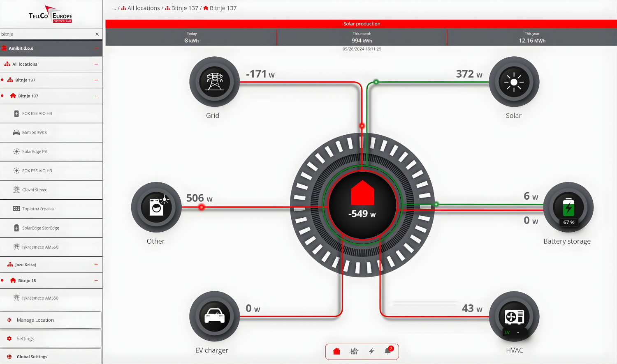Click the Solar production header bar
Screen dimensions: 617x364
[x=361, y=24]
